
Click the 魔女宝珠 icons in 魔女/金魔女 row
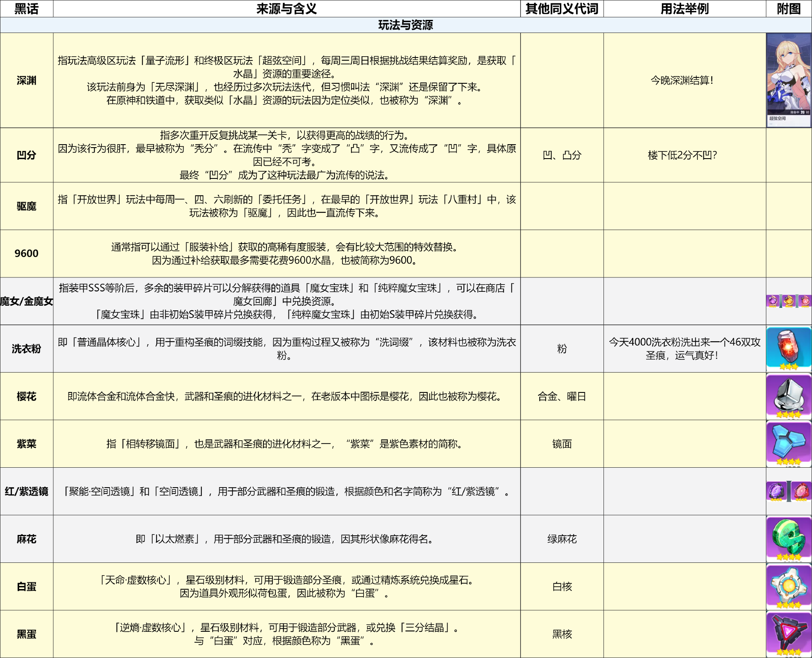pyautogui.click(x=789, y=301)
